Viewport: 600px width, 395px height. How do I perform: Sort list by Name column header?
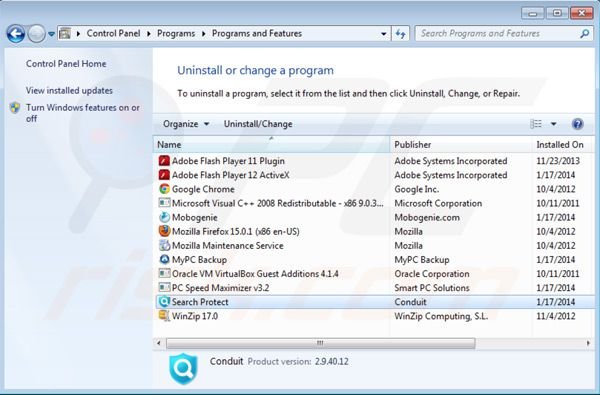pyautogui.click(x=271, y=145)
